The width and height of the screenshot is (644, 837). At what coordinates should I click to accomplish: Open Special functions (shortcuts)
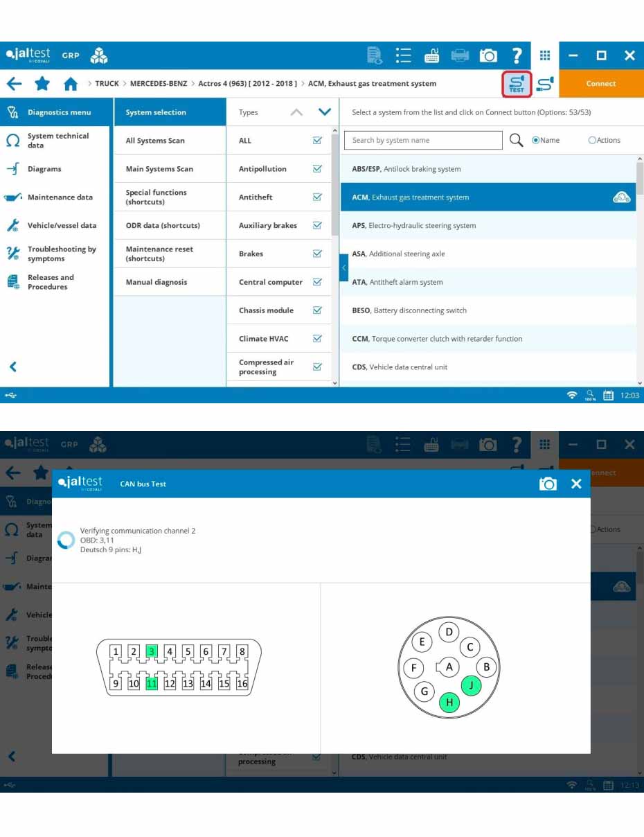pos(170,197)
